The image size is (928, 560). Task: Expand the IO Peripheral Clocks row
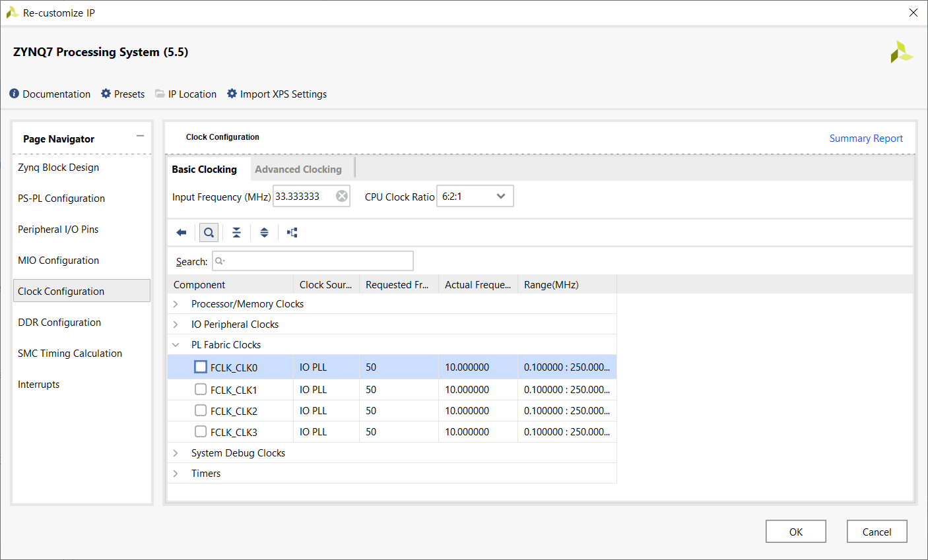pyautogui.click(x=176, y=325)
